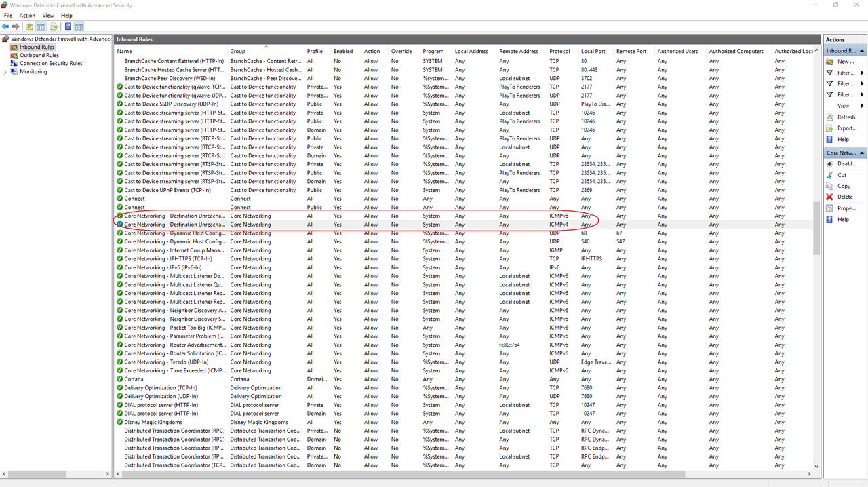Click the Local Port column header
The image size is (868, 487).
click(596, 52)
